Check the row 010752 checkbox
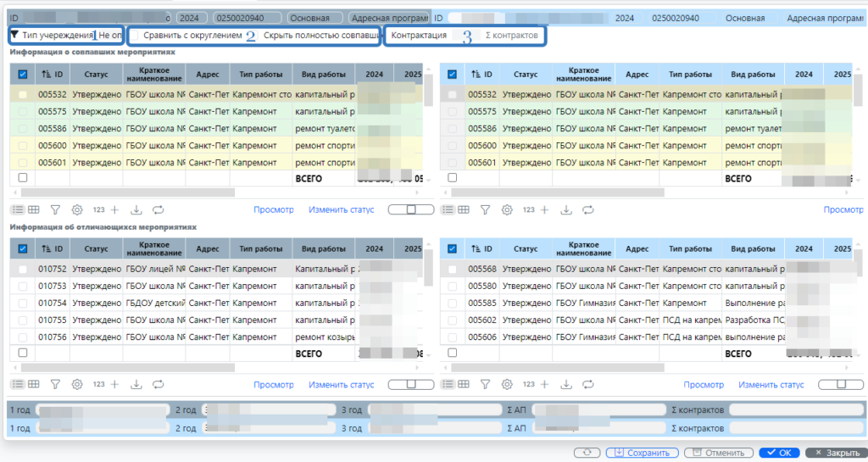Image resolution: width=868 pixels, height=462 pixels. coord(23,269)
